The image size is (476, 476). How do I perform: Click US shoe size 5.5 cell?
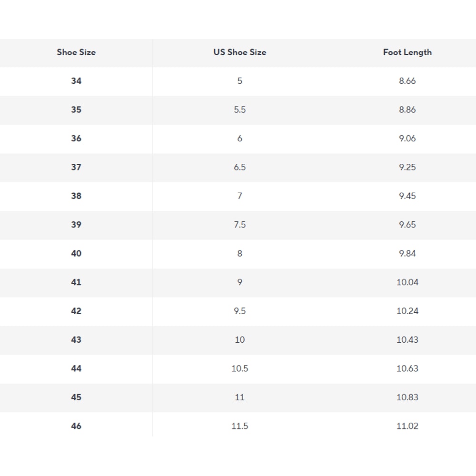tap(239, 109)
